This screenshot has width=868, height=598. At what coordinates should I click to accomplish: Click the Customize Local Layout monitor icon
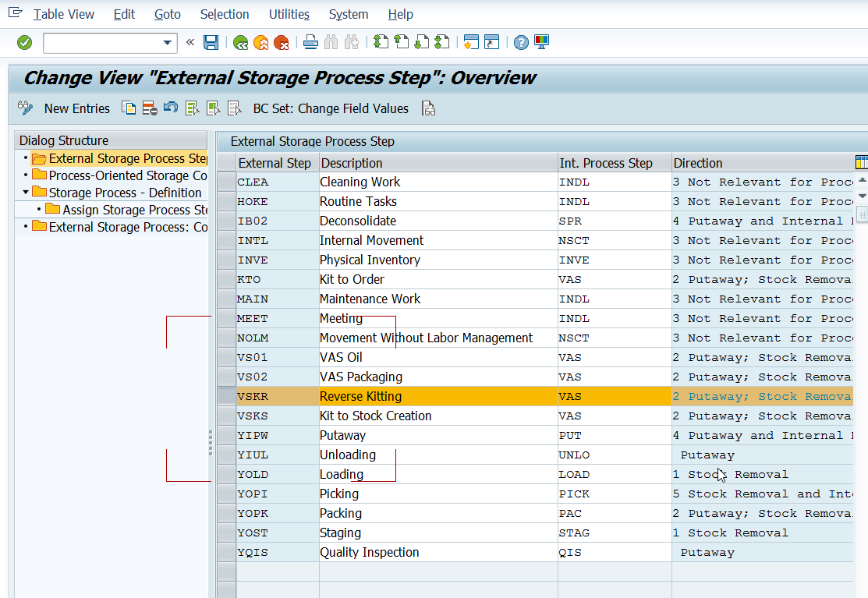point(541,42)
